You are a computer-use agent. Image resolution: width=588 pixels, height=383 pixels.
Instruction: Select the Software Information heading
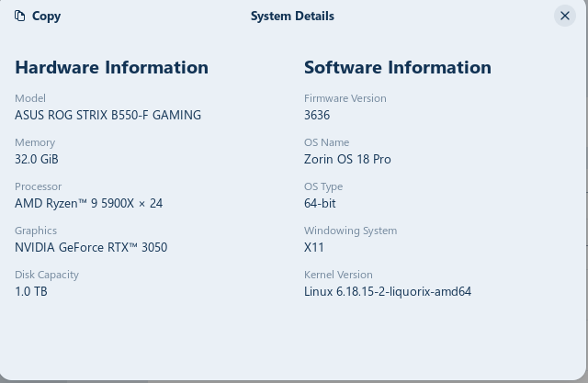coord(397,67)
